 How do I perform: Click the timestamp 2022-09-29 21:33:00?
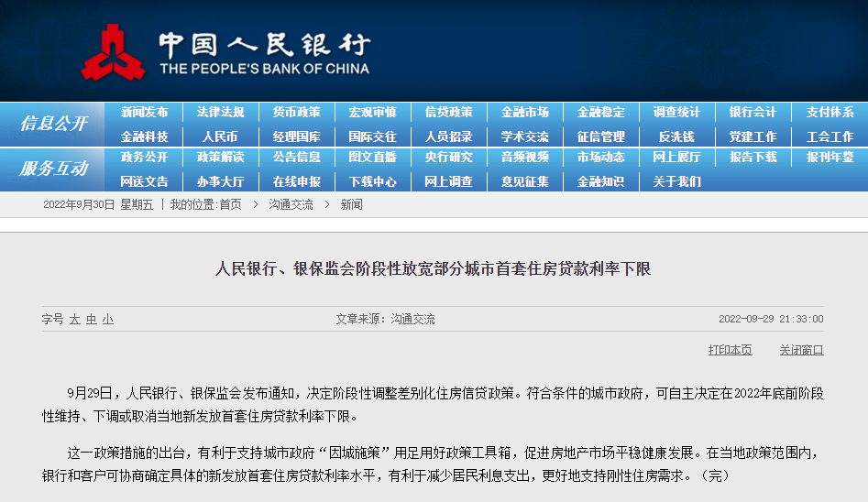(x=771, y=319)
